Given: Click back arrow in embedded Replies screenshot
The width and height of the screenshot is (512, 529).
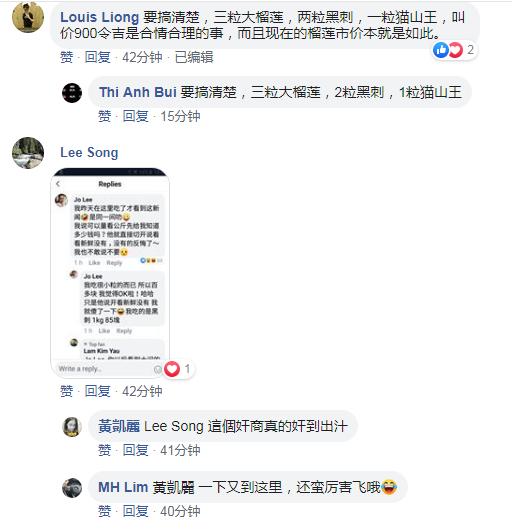Looking at the screenshot, I should point(58,184).
